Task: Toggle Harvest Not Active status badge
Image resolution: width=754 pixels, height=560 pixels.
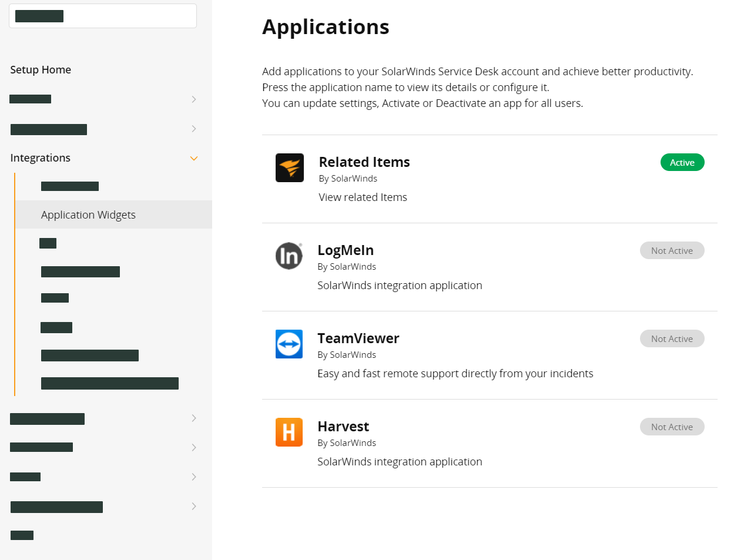Action: (x=672, y=427)
